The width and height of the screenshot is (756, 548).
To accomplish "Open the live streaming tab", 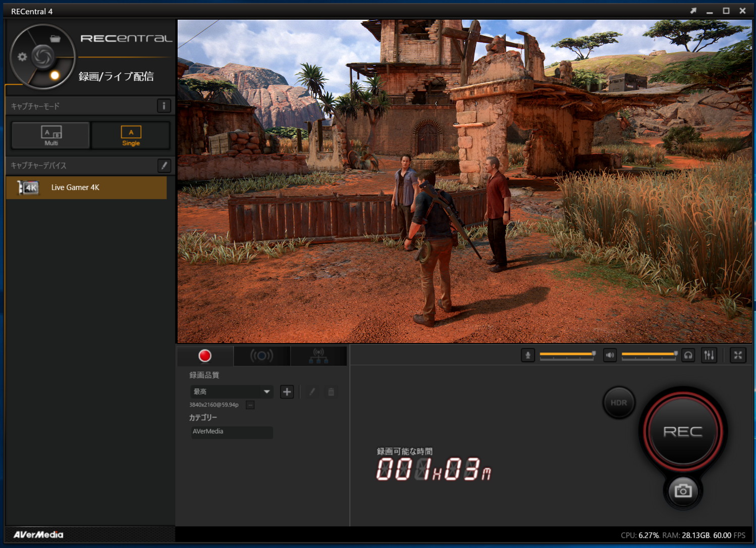I will 261,356.
